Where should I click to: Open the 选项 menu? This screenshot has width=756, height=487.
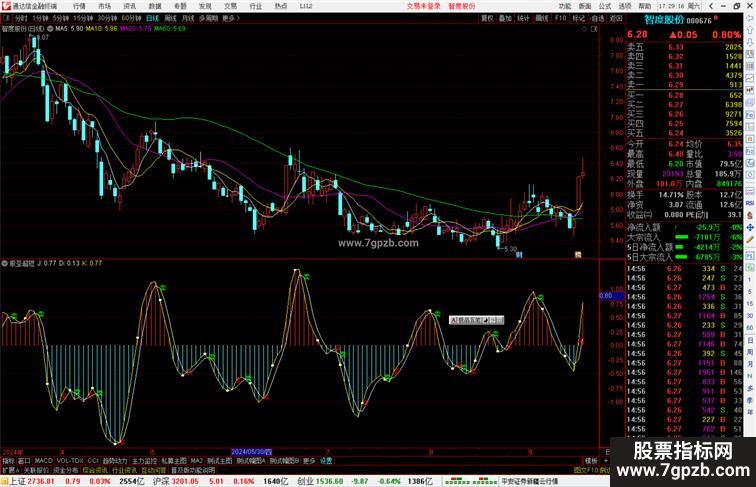625,6
